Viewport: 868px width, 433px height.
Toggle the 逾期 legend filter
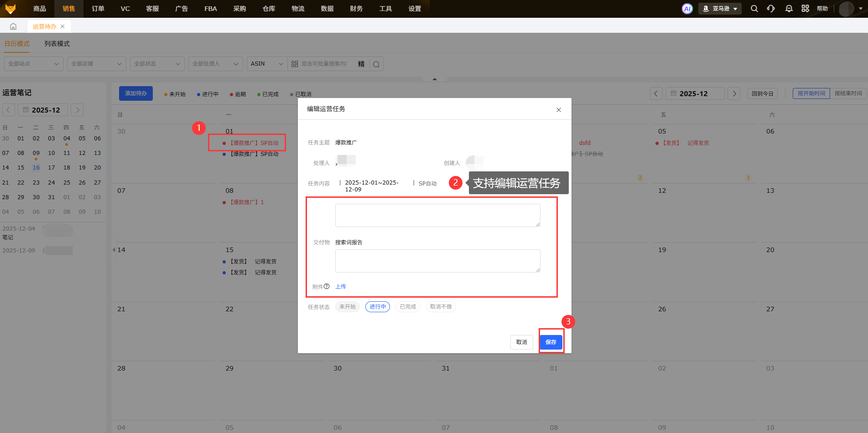pyautogui.click(x=238, y=94)
